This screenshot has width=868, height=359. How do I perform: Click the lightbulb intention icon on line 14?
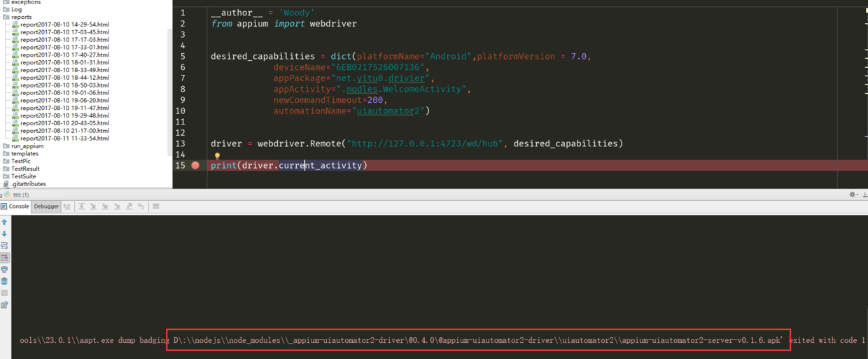pyautogui.click(x=217, y=156)
